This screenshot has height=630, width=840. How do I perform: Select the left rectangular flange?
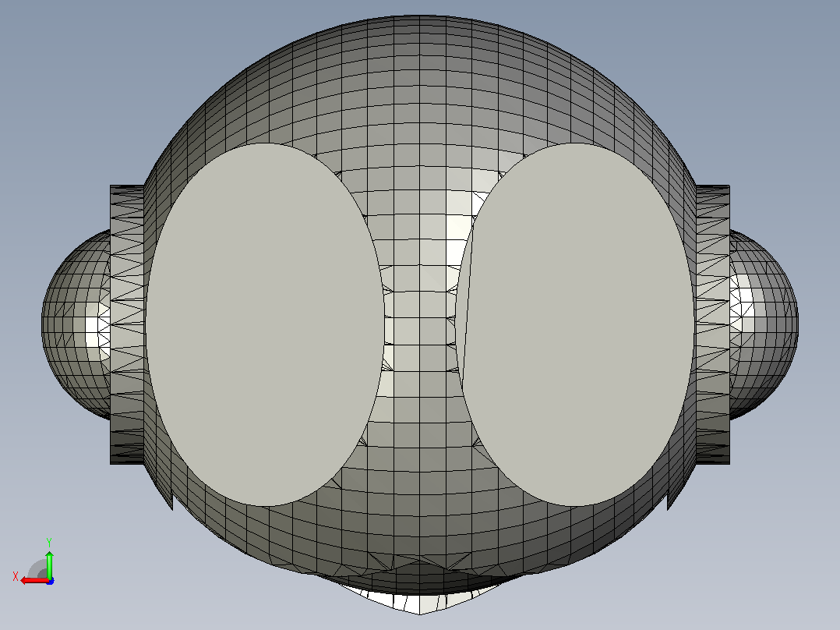[127, 324]
